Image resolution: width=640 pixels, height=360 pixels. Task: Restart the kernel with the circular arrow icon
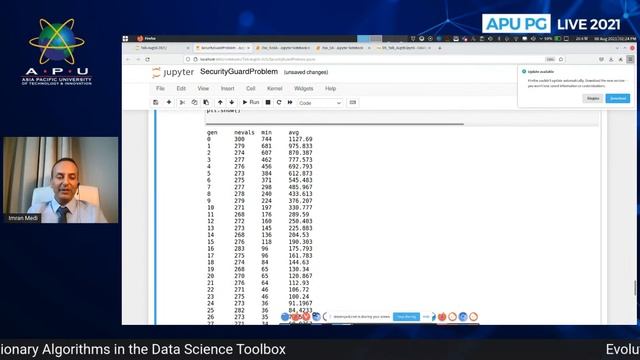(279, 102)
